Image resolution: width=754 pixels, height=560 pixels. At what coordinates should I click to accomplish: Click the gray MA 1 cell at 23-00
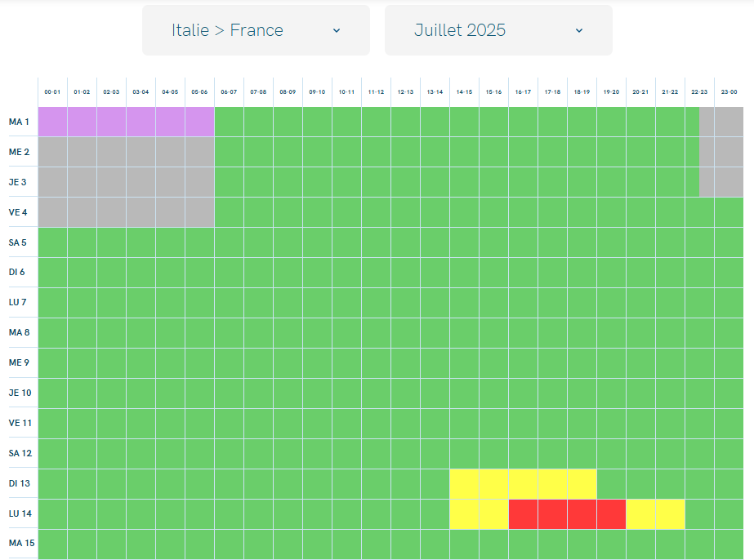click(x=729, y=122)
